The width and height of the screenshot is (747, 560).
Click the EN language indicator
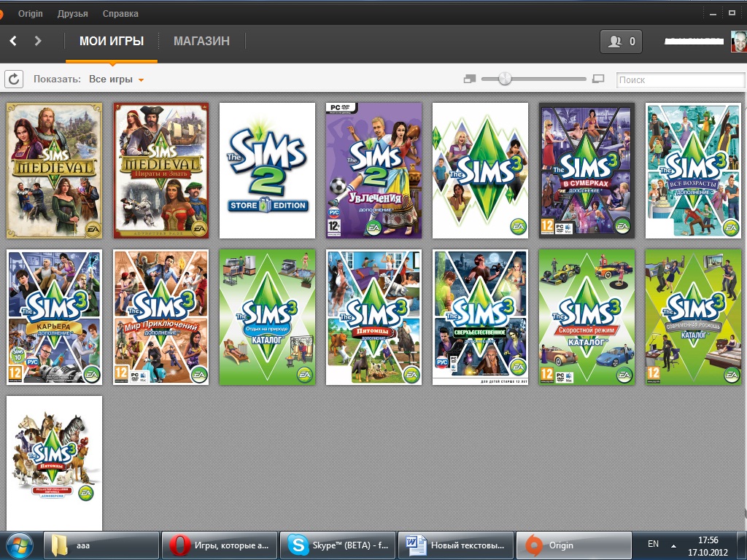pyautogui.click(x=653, y=544)
